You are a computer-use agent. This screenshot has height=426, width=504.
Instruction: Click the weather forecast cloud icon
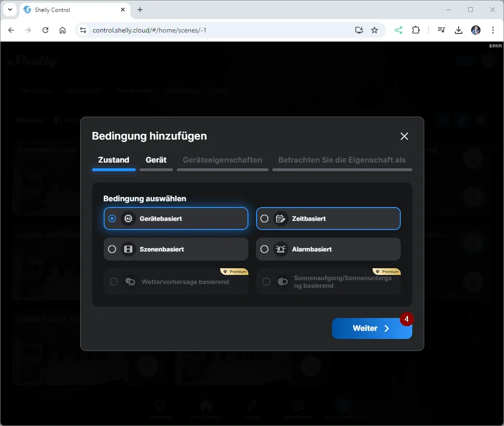pos(130,282)
